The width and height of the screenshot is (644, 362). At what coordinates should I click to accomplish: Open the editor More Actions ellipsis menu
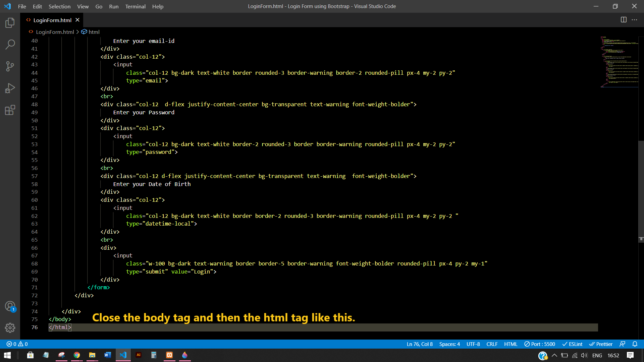tap(634, 20)
